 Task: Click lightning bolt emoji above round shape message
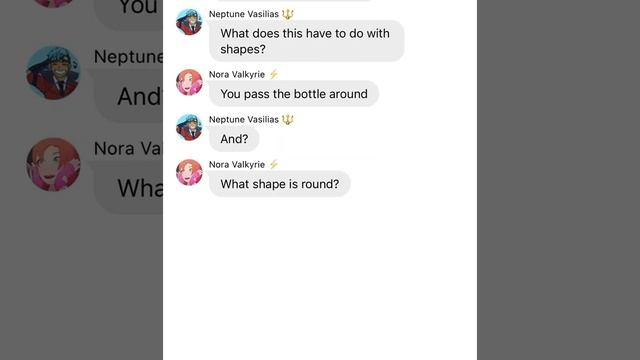(273, 164)
